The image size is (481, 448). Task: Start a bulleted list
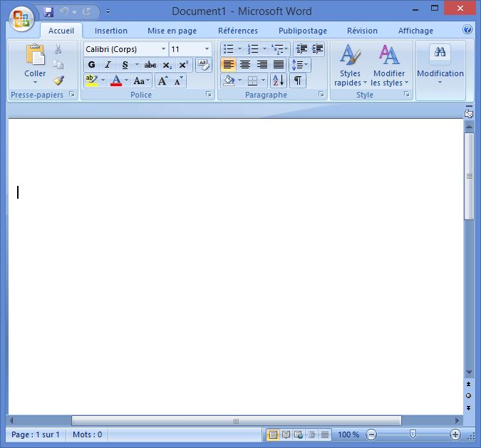click(229, 48)
